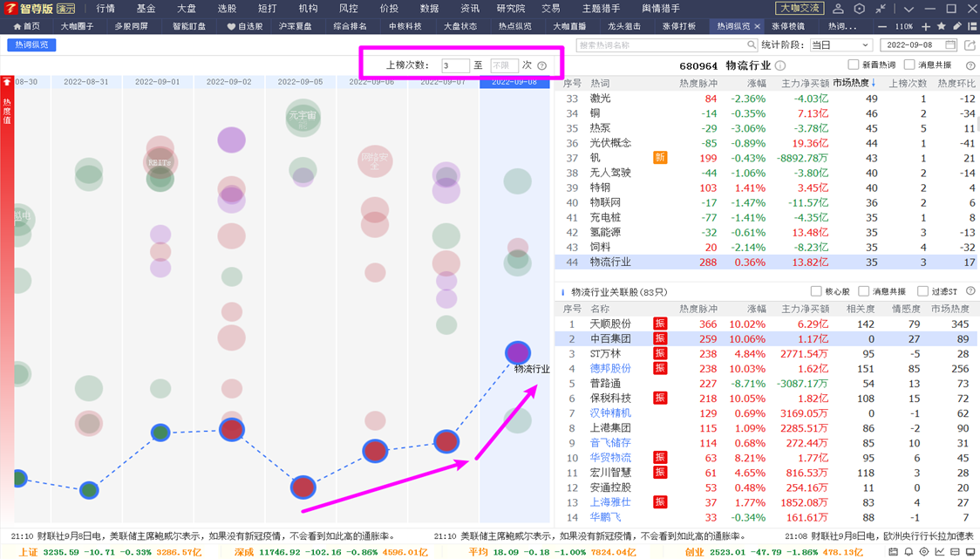
Task: Click the help icon beside 消息共振 in header
Action: click(970, 65)
